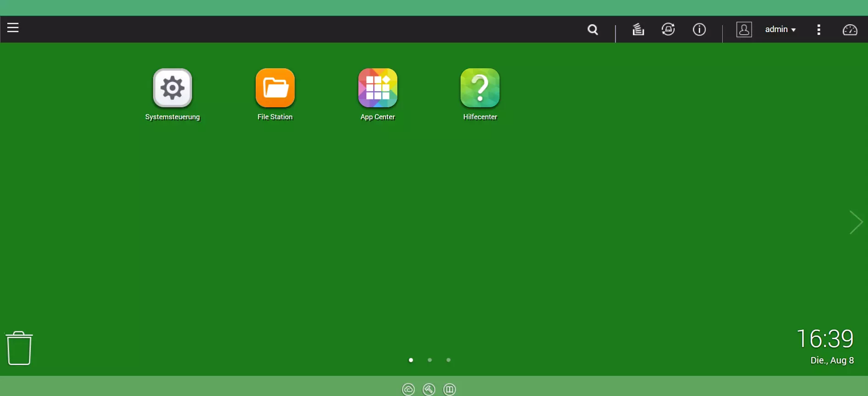Open the dashboard gauge icon
868x396 pixels.
coord(850,30)
